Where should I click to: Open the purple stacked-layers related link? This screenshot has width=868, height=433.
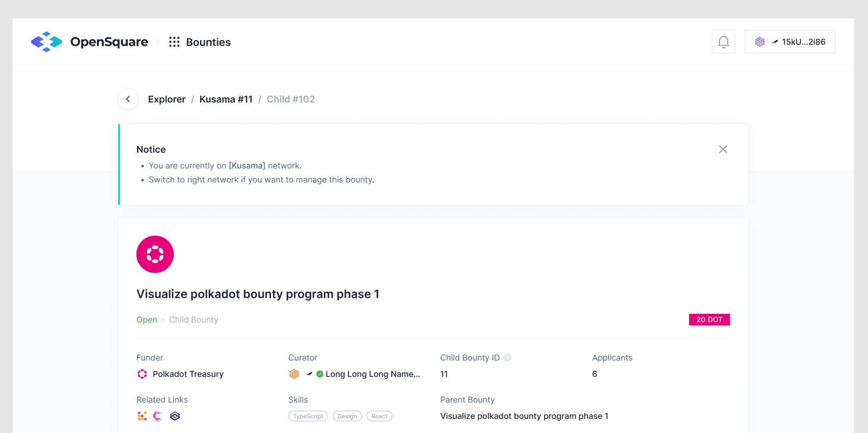point(175,416)
